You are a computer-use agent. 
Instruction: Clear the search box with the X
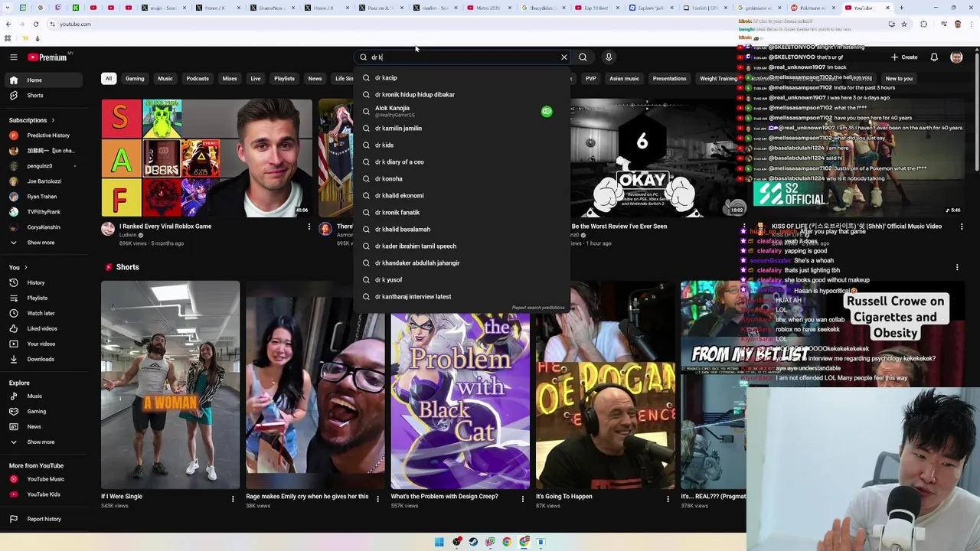[564, 57]
